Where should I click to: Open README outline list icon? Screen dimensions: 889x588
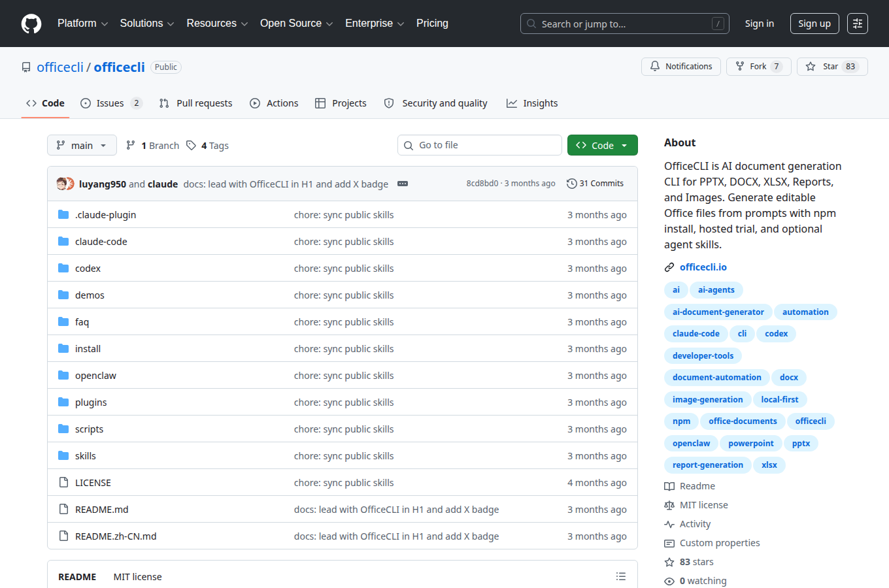621,576
